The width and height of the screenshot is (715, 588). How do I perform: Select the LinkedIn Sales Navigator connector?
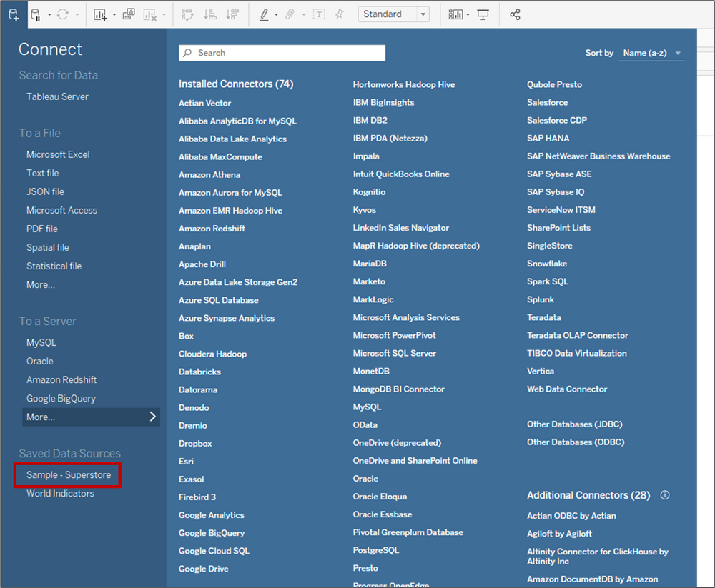pos(401,228)
